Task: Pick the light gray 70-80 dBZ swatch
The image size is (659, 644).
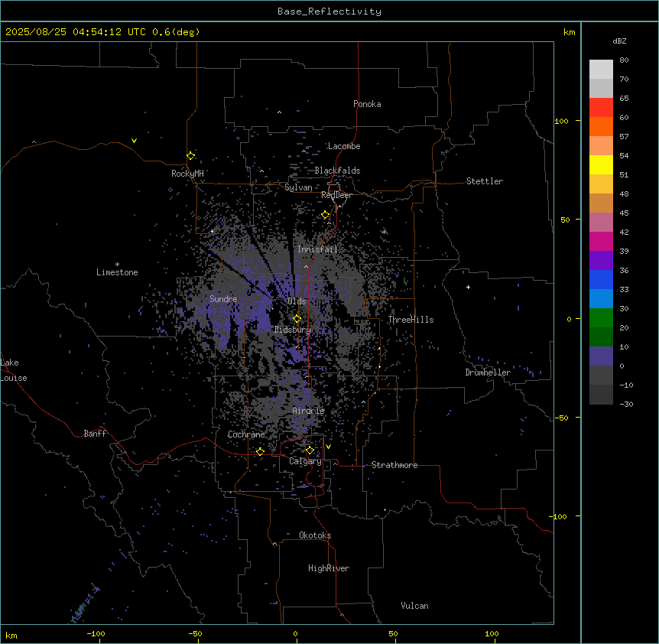Action: tap(601, 70)
